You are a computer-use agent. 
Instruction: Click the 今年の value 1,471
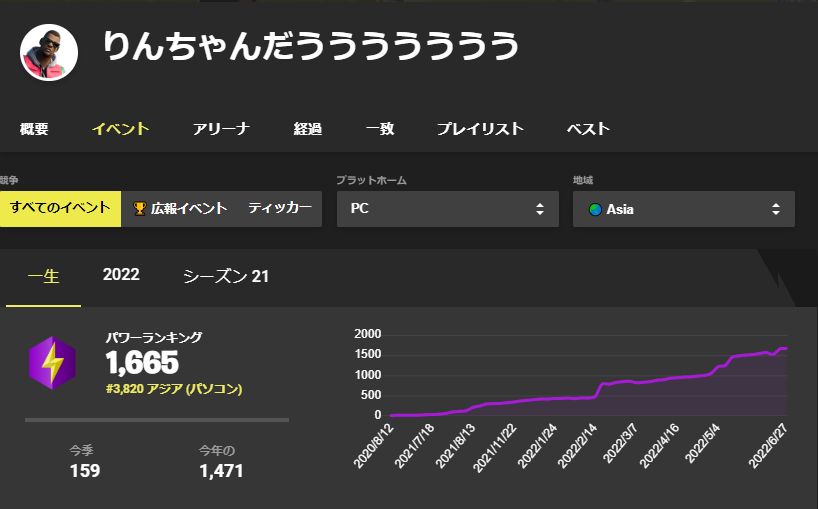[x=221, y=471]
